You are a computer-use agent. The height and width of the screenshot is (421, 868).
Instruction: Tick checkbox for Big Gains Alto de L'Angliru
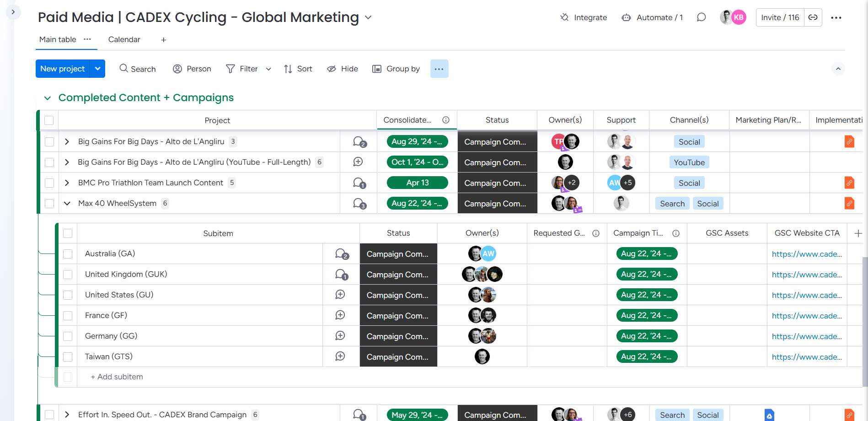coord(49,142)
